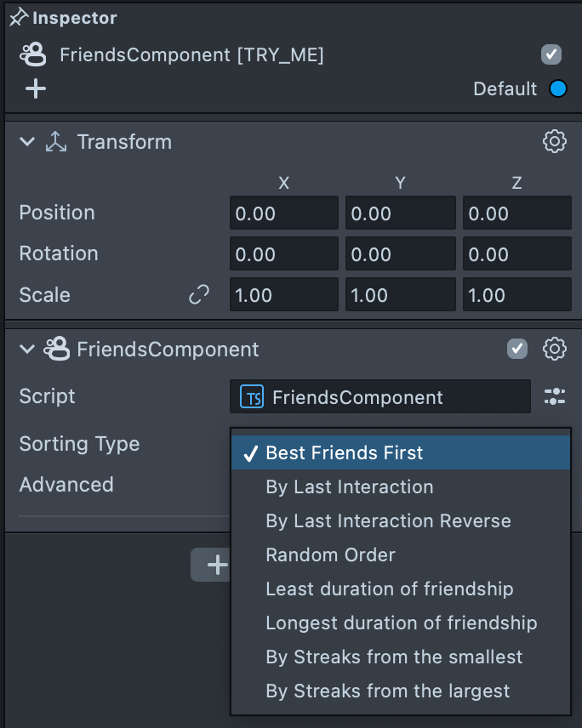Open the Transform settings gear
The width and height of the screenshot is (582, 728).
click(555, 142)
